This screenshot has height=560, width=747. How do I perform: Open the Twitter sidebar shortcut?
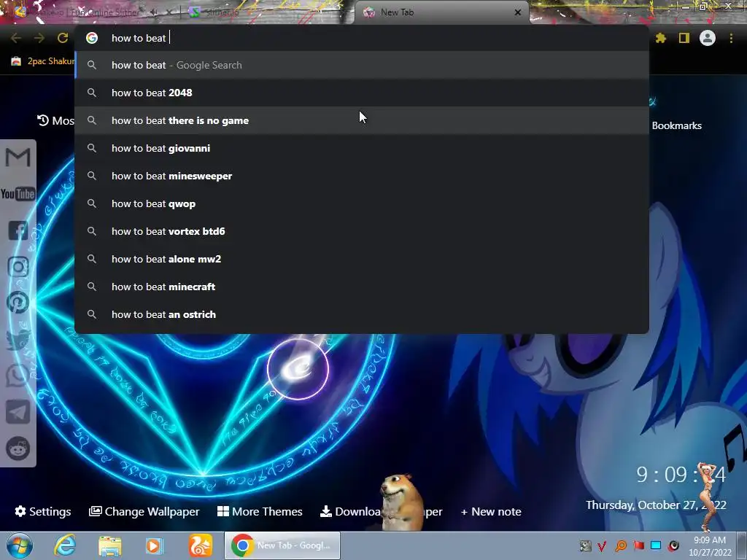(18, 339)
